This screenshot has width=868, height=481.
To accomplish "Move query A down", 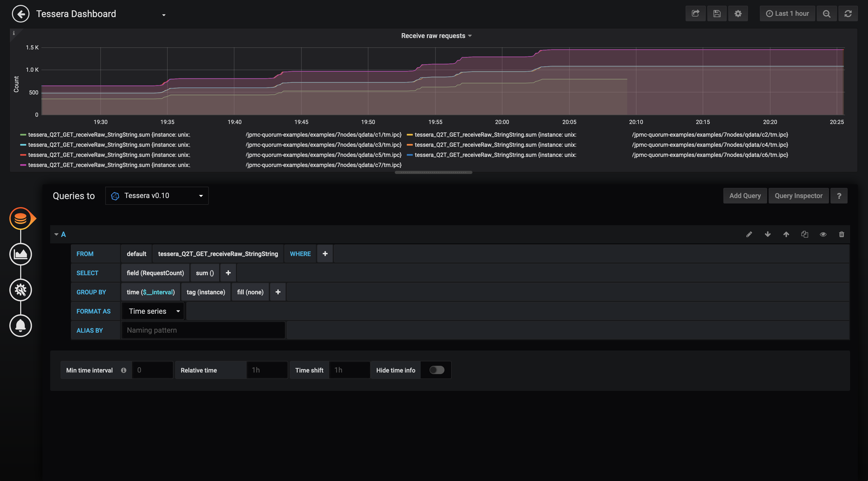I will [x=768, y=234].
